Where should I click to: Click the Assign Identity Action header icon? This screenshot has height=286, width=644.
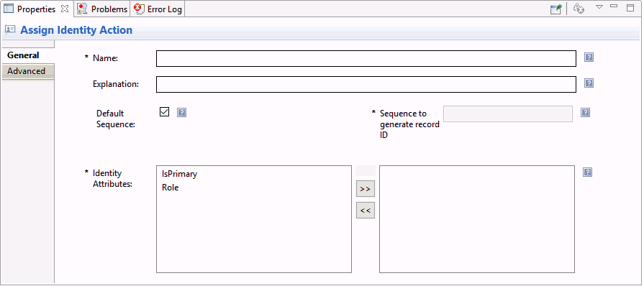[10, 29]
